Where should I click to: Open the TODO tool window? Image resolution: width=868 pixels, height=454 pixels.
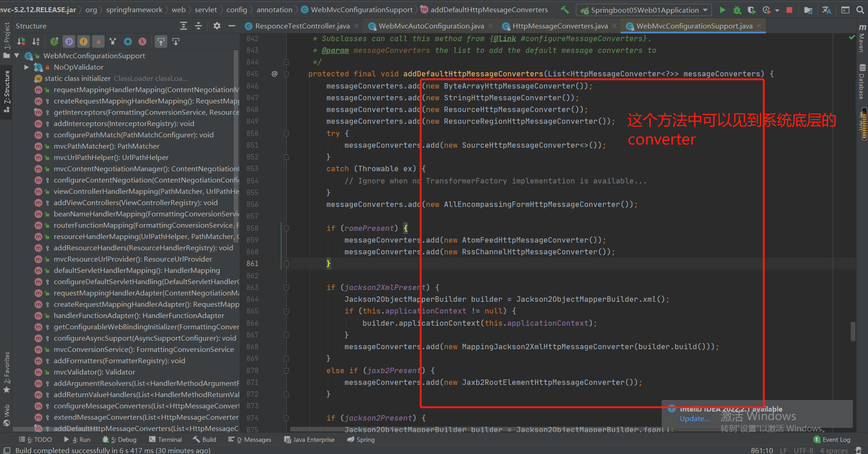(x=35, y=440)
